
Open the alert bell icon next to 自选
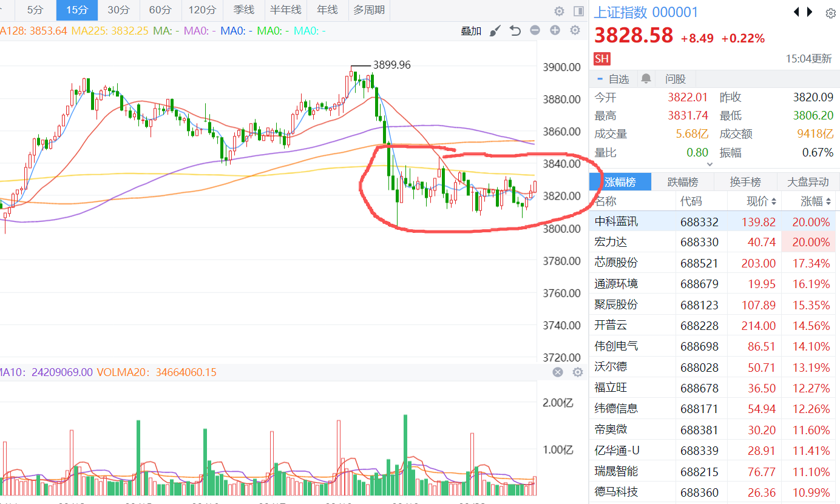[x=646, y=79]
